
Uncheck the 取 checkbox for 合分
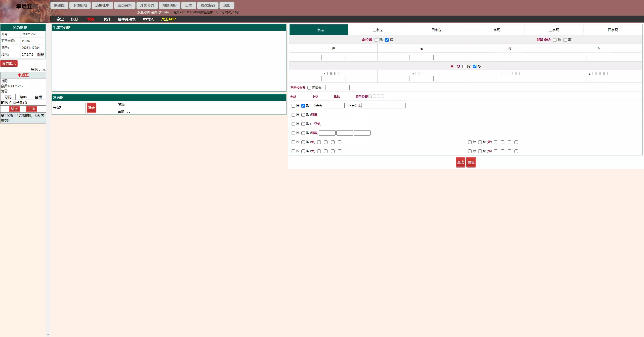(475, 66)
